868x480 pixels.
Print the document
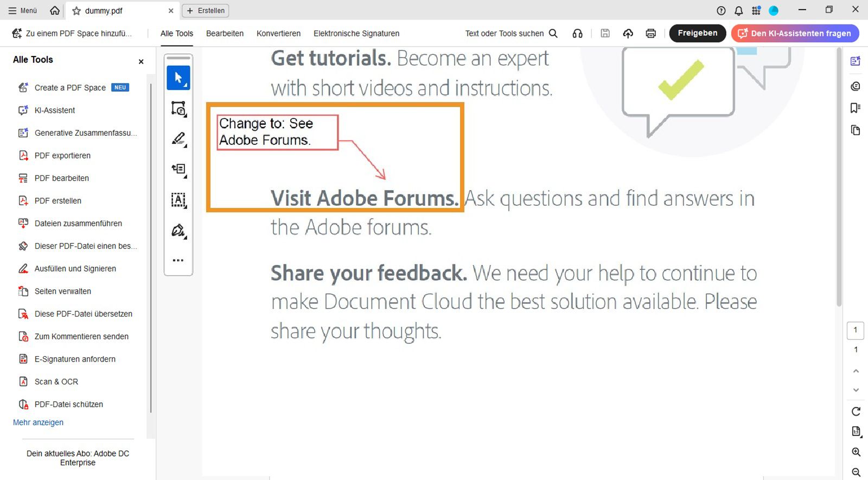651,33
